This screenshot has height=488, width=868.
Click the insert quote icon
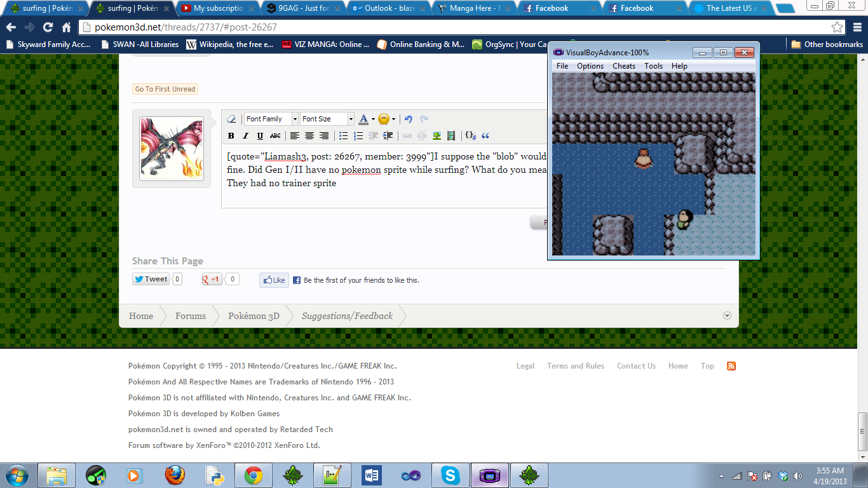[x=485, y=135]
